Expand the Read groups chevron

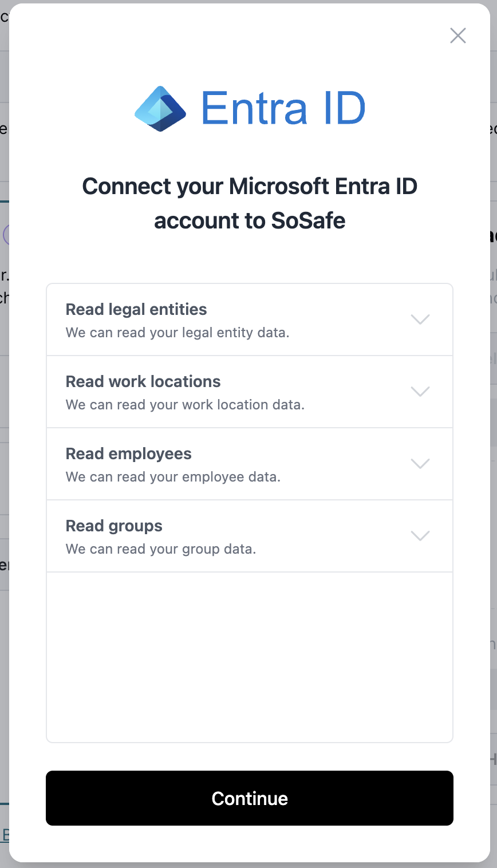click(420, 536)
